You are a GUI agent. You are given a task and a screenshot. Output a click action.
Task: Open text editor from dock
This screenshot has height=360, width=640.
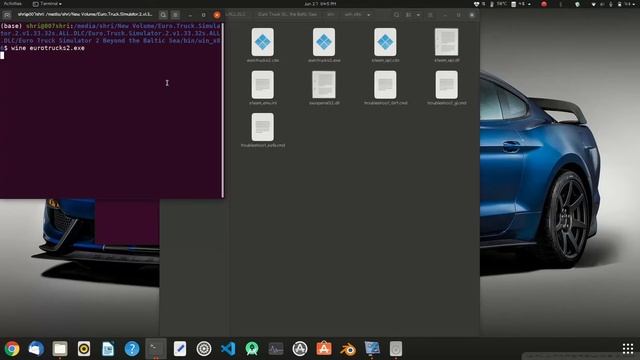click(180, 349)
